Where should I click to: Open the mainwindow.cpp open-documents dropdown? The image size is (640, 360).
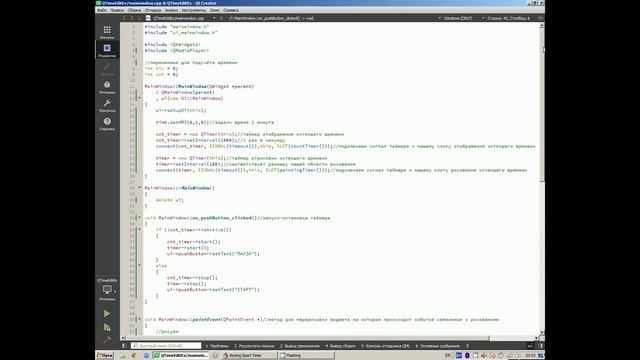pos(182,18)
